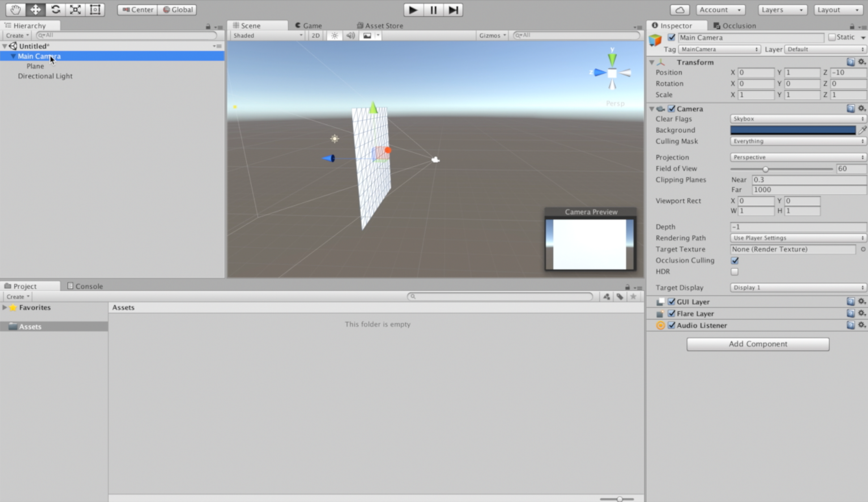Viewport: 868px width, 502px height.
Task: Uncheck the Audio Listener component
Action: click(672, 325)
